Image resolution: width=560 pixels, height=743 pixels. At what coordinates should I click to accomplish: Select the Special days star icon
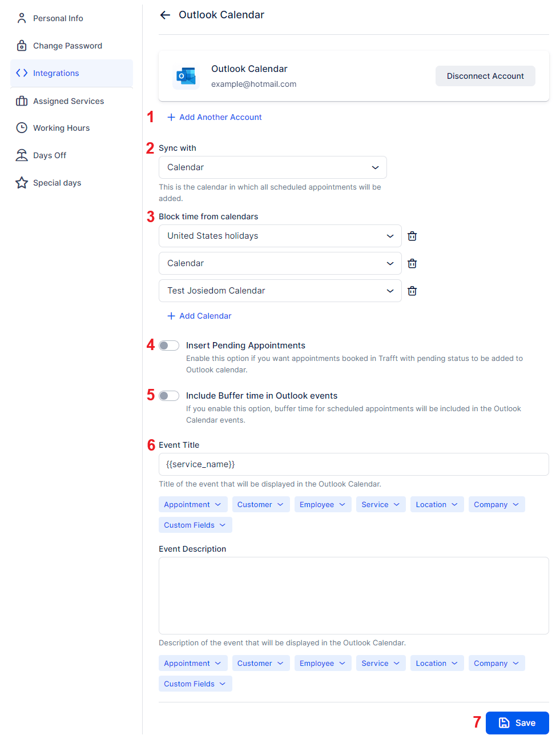(x=21, y=182)
